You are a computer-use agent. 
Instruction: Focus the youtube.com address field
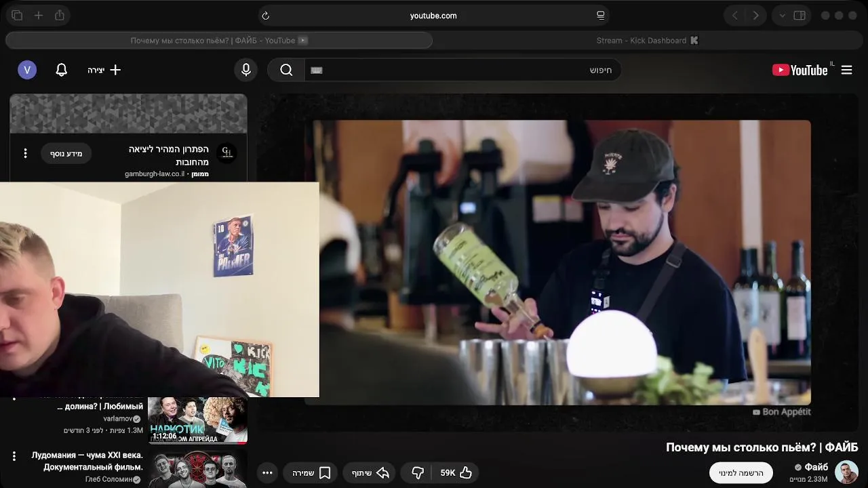(x=433, y=16)
